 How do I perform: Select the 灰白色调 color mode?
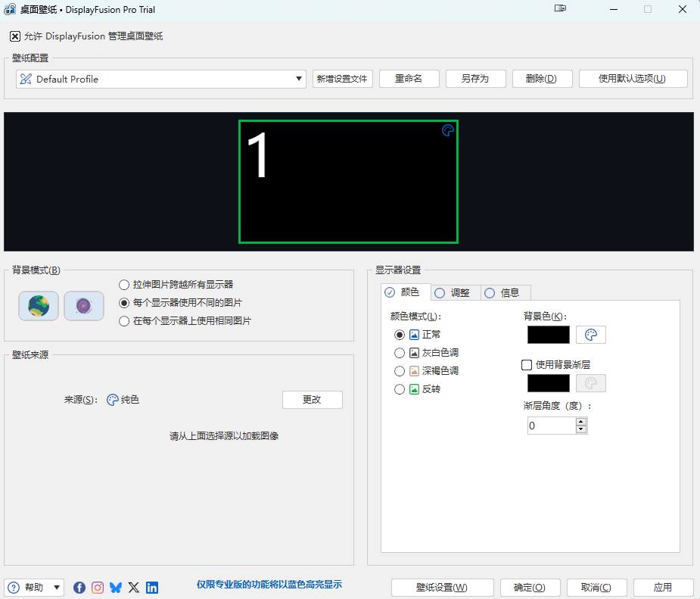click(x=400, y=353)
